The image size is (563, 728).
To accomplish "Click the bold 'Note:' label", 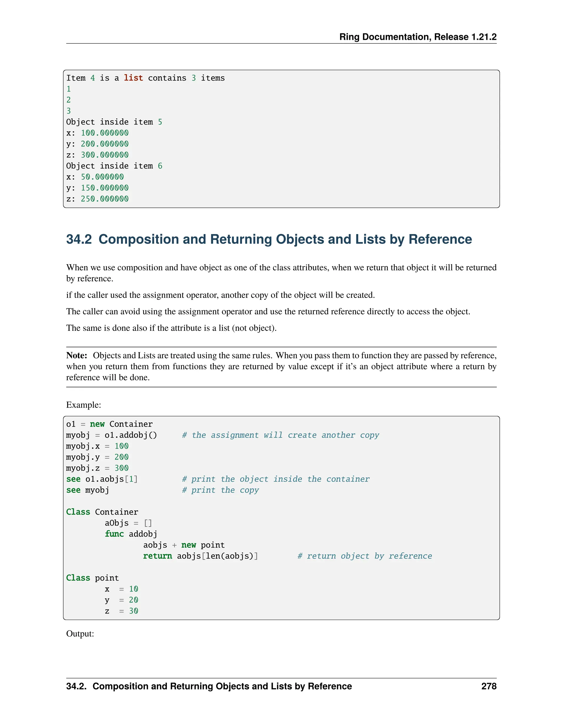I will tap(77, 355).
